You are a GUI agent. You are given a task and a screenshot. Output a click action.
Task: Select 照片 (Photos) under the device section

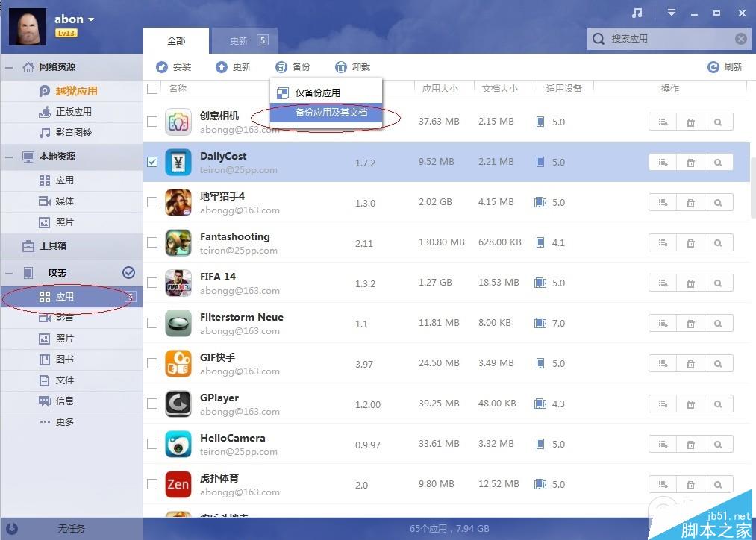[65, 338]
